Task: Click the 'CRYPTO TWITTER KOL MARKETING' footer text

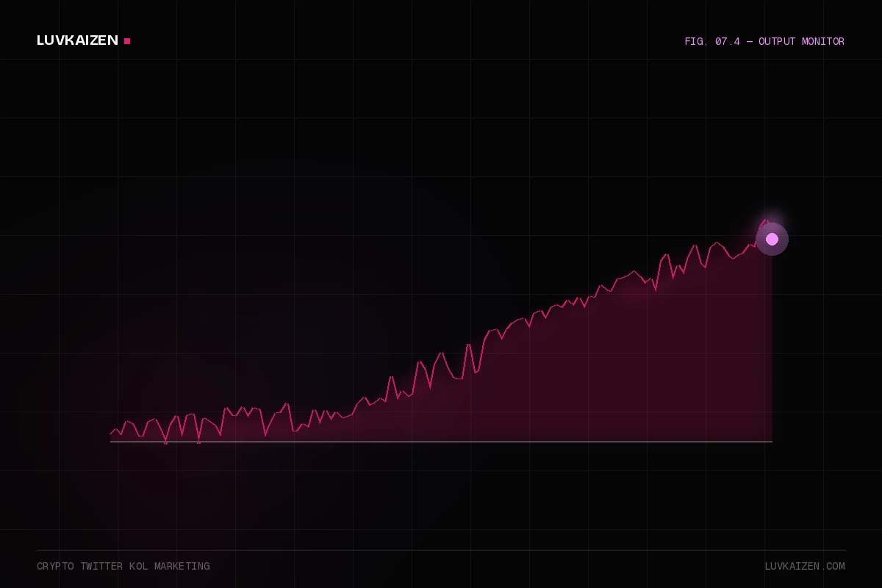Action: point(123,567)
